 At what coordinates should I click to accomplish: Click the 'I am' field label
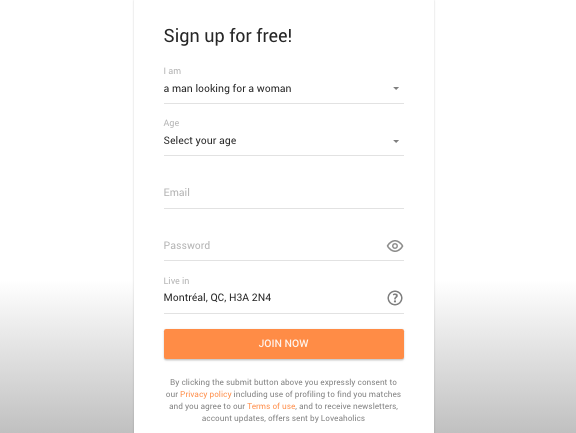pos(172,71)
